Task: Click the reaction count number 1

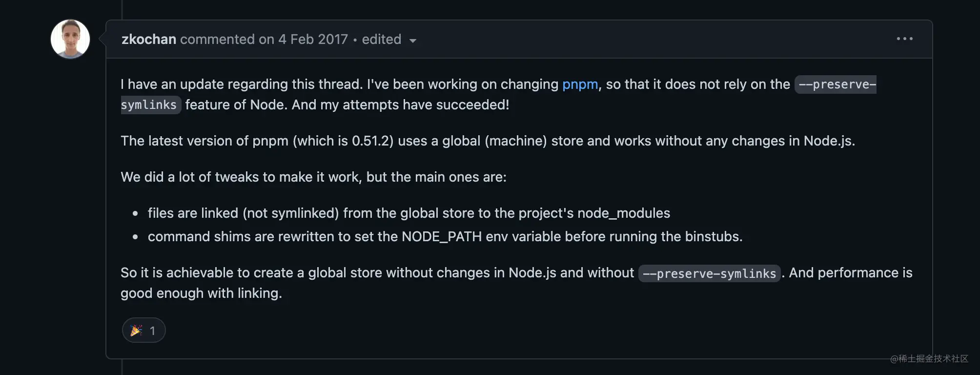Action: [152, 331]
